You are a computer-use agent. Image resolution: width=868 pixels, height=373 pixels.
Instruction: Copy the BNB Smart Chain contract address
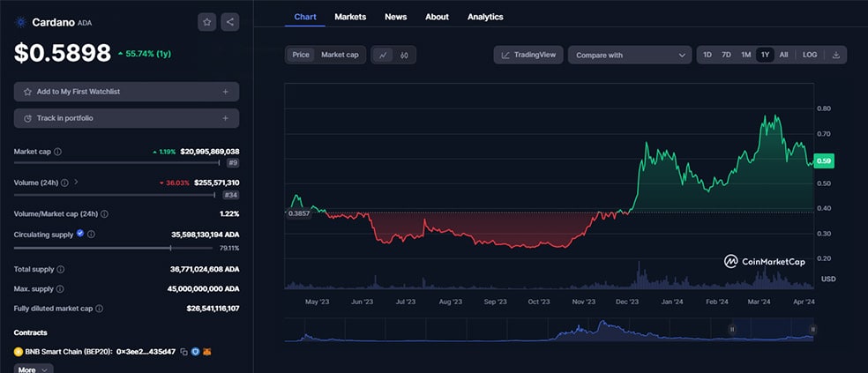(x=184, y=352)
